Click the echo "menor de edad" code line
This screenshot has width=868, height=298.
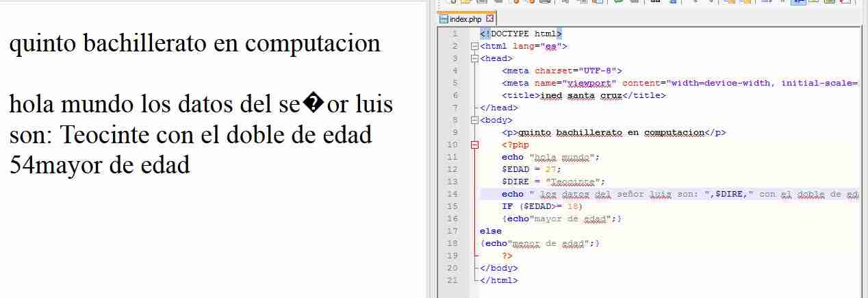pyautogui.click(x=539, y=243)
